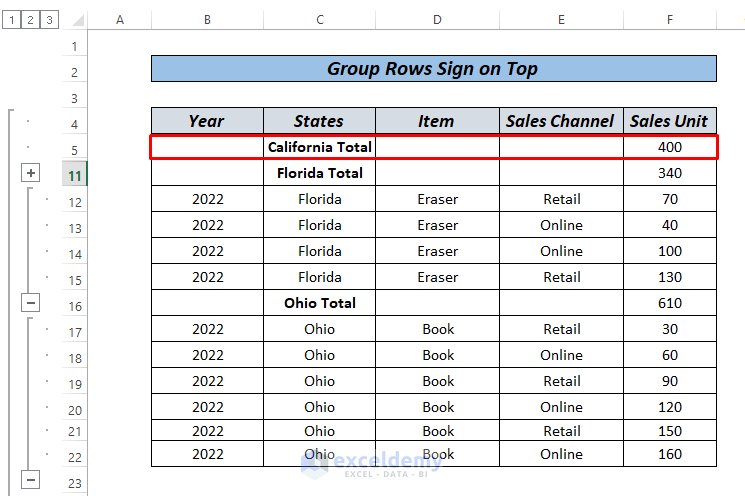
Task: Click the 160 sales unit cell
Action: (x=670, y=454)
